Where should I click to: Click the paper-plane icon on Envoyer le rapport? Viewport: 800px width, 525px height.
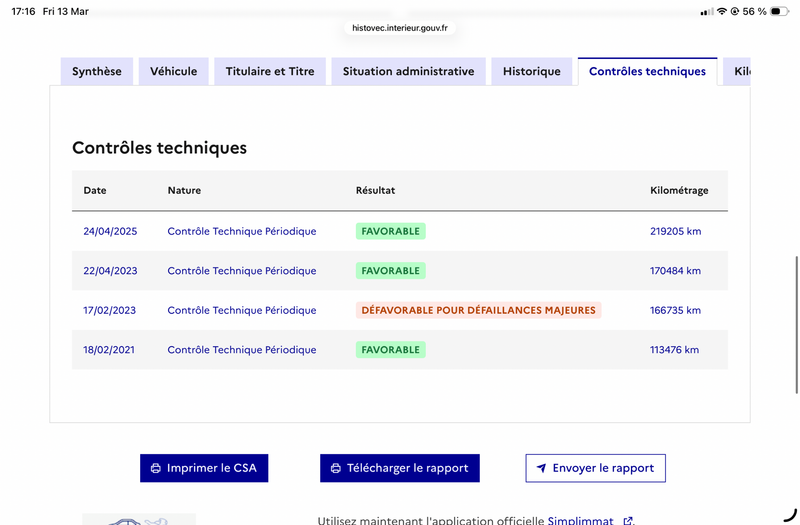click(x=541, y=468)
